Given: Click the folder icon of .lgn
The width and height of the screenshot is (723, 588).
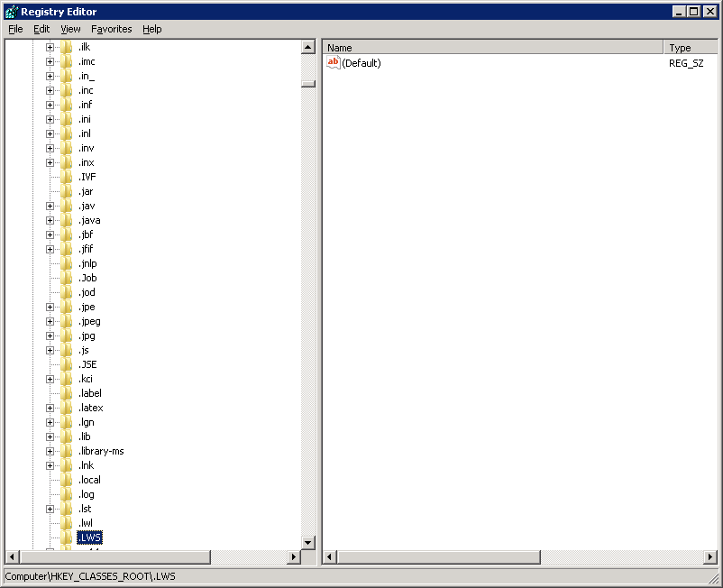Looking at the screenshot, I should coord(67,422).
